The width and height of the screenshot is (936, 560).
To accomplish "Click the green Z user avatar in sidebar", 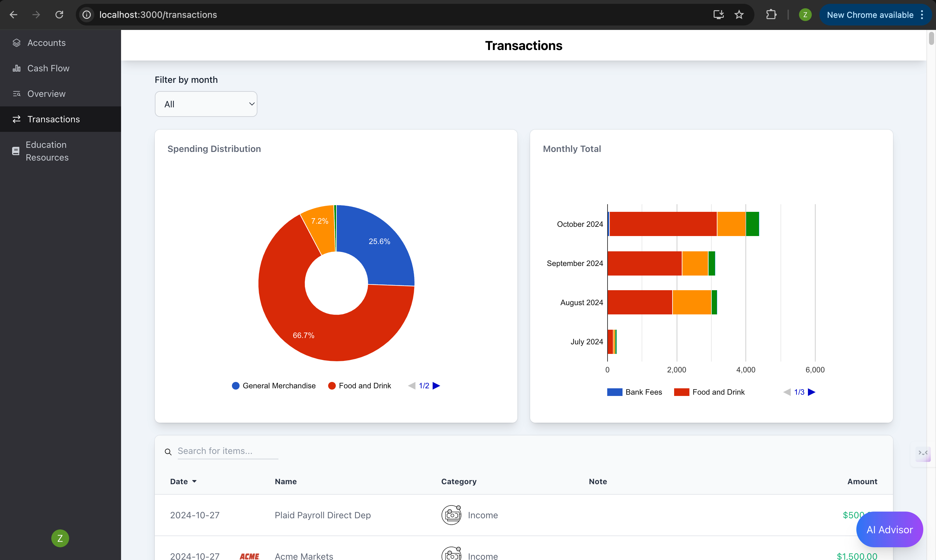I will pyautogui.click(x=60, y=538).
